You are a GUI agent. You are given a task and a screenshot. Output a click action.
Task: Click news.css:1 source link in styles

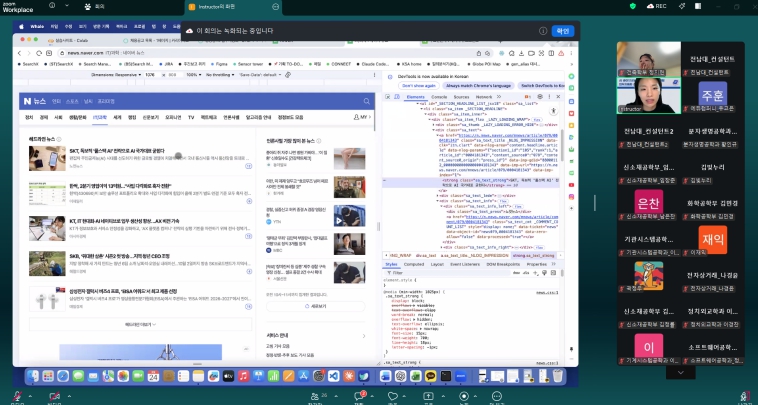click(x=547, y=292)
